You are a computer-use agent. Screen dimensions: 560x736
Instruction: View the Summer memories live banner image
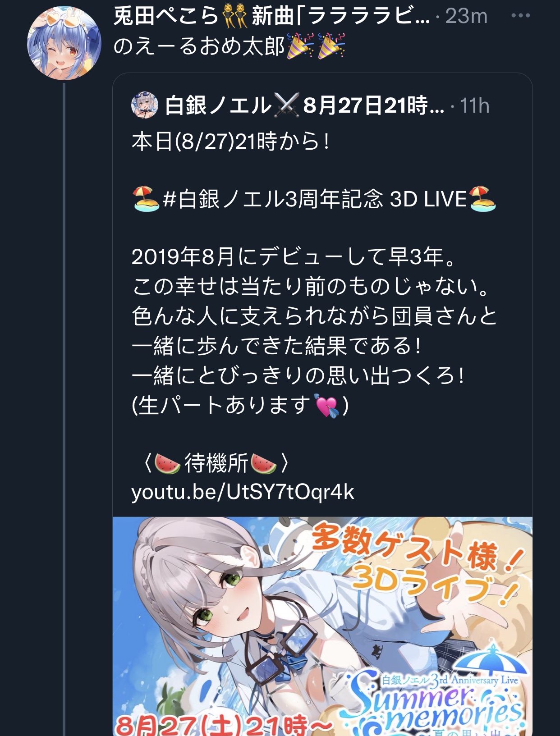(x=322, y=626)
